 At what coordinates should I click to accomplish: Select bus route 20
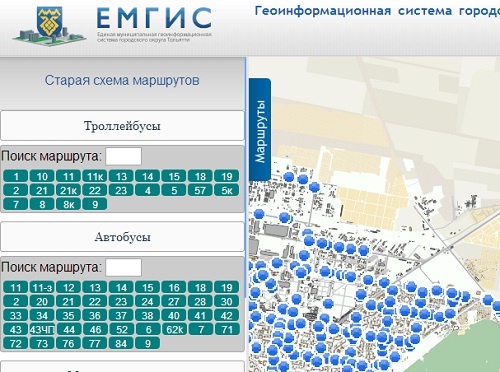42,301
